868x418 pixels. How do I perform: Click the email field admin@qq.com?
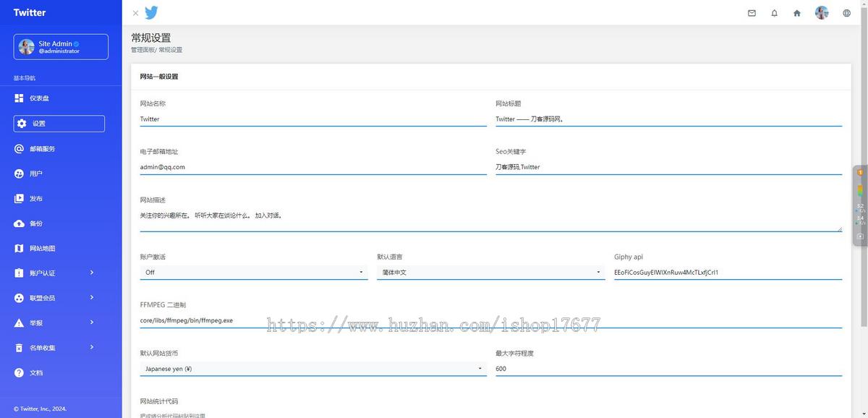pyautogui.click(x=313, y=167)
